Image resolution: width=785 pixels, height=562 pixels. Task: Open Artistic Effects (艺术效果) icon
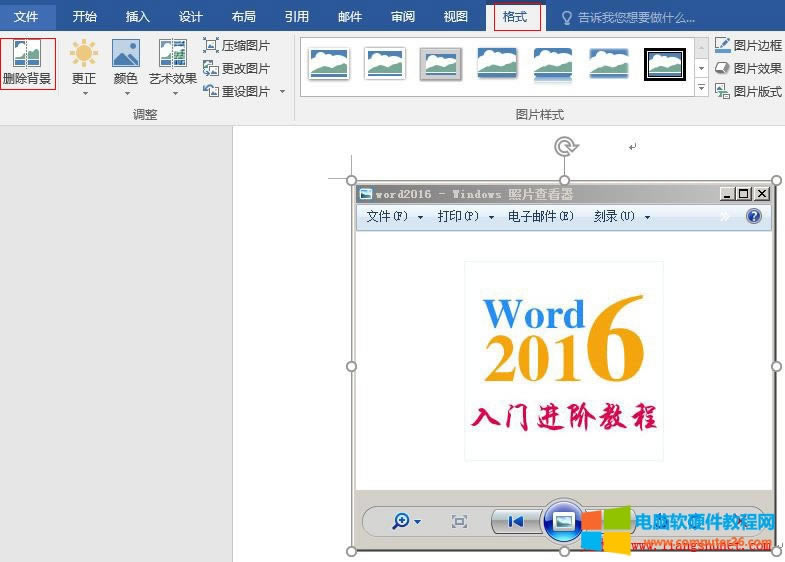click(x=173, y=55)
